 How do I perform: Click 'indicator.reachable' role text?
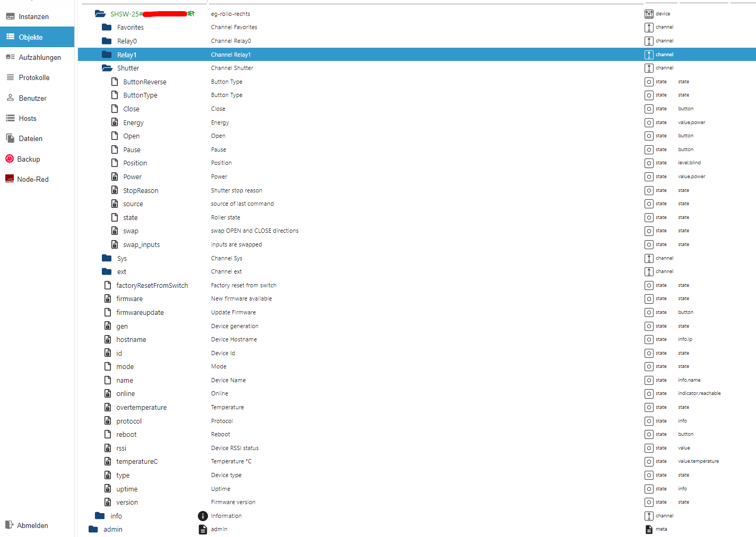pyautogui.click(x=699, y=393)
